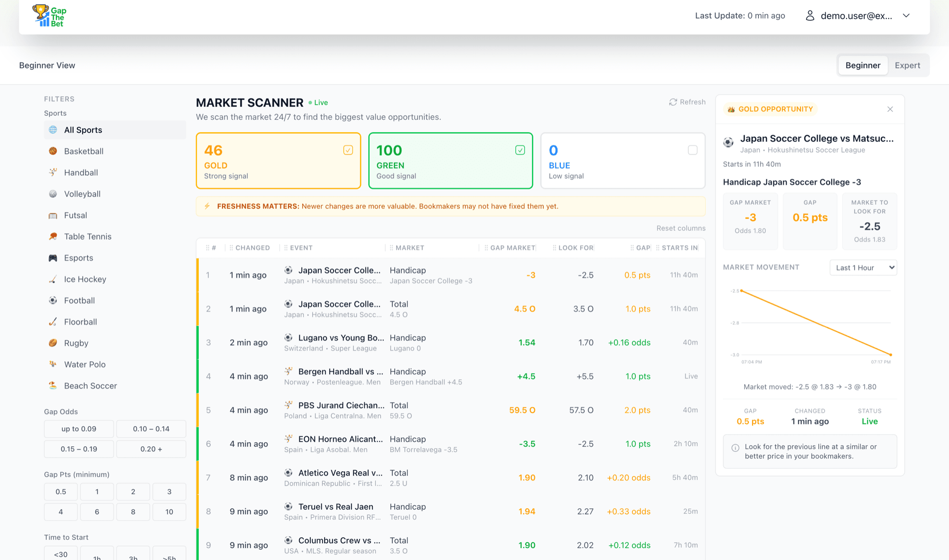
Task: Open the Teruel vs Real Jaen row
Action: click(451, 511)
